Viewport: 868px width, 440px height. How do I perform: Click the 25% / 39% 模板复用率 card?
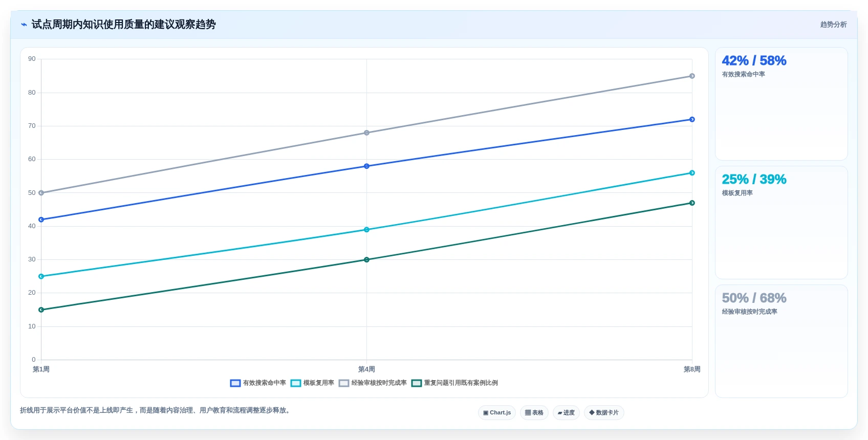pyautogui.click(x=782, y=223)
